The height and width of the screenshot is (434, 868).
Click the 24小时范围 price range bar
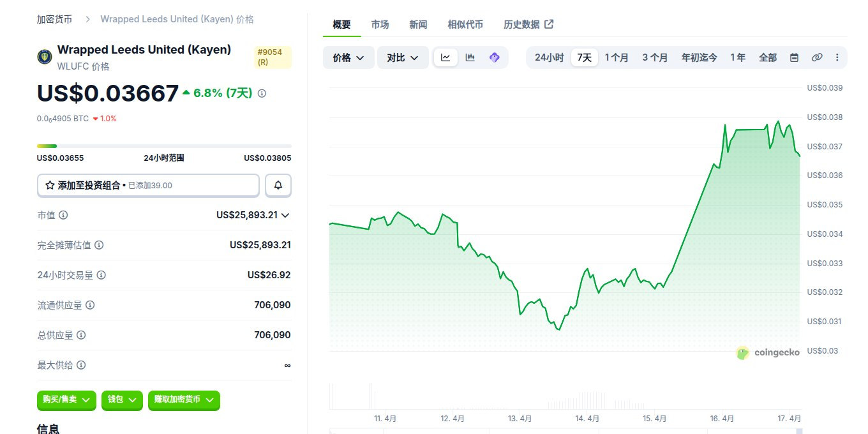pos(164,146)
